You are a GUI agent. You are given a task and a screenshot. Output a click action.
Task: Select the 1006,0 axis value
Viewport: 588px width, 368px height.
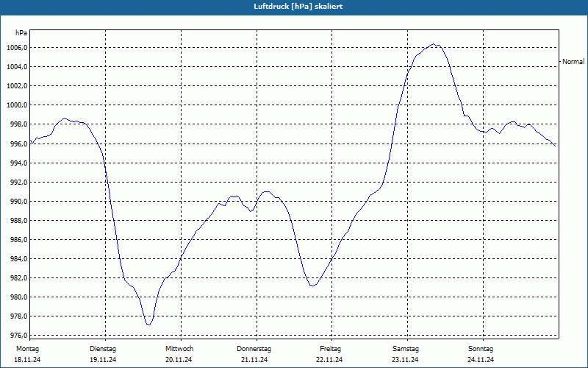[17, 48]
